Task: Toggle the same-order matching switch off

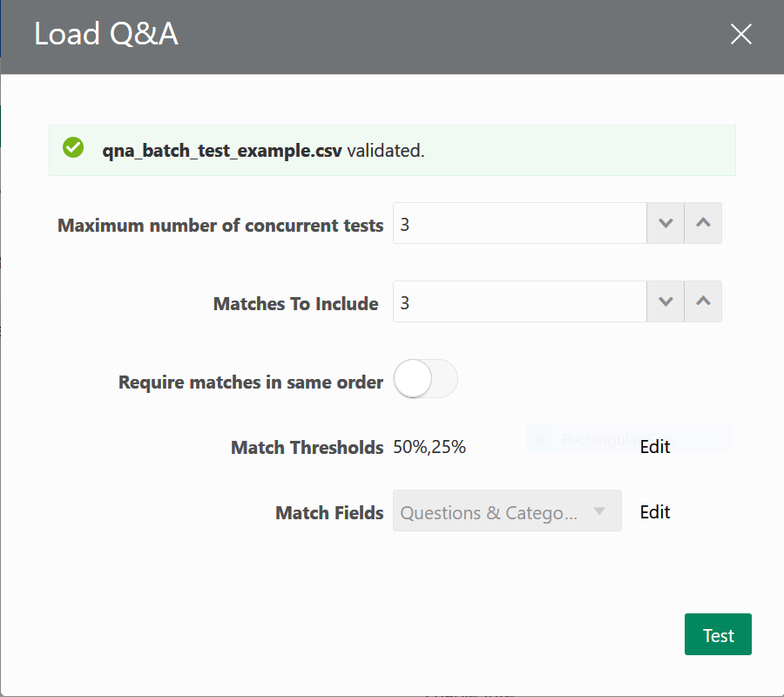Action: [425, 379]
